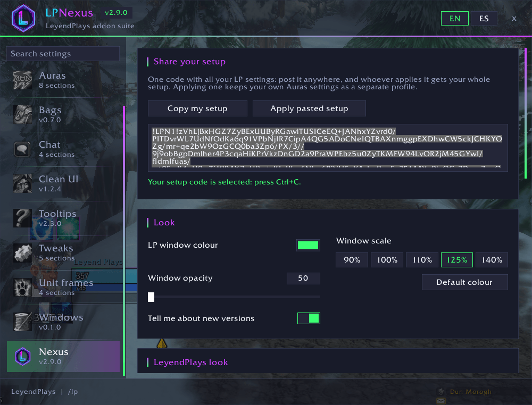Open the Clean UI hooded face icon
Screen dimensions: 532x405
coord(23,184)
